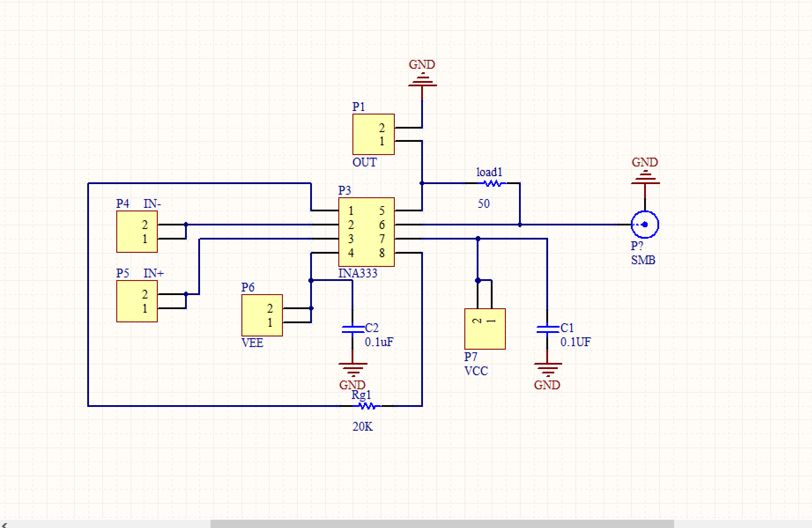The image size is (812, 528).
Task: Select the load1 resistor symbol
Action: point(492,183)
